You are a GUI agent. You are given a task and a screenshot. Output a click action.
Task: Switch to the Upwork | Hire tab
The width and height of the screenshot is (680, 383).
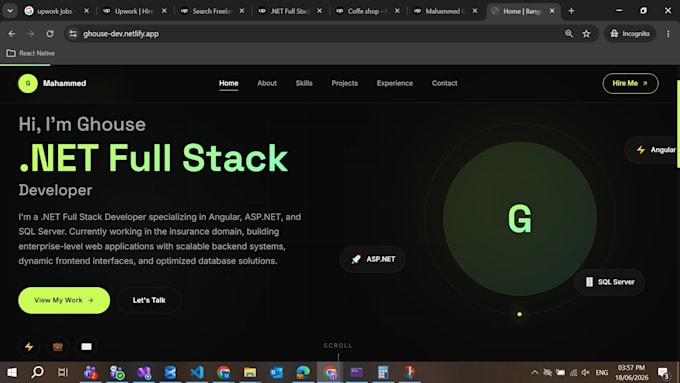tap(134, 11)
